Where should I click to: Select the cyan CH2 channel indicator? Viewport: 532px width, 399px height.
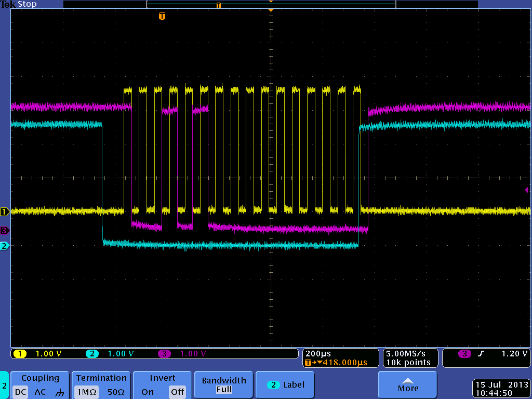(92, 353)
